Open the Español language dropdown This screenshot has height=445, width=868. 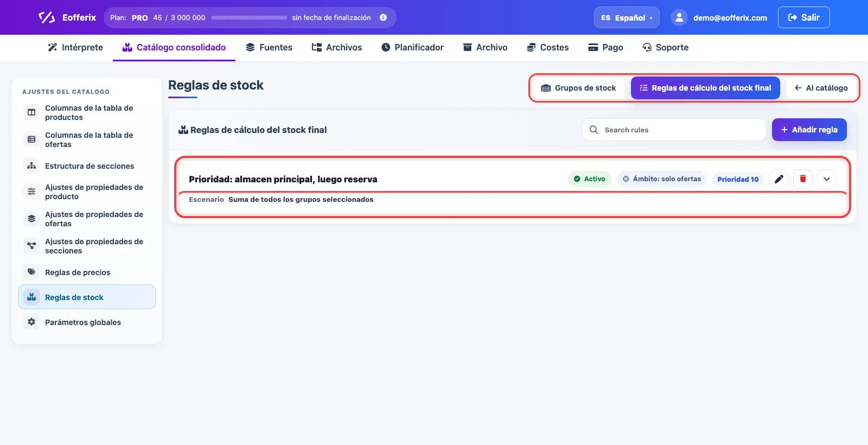point(627,17)
